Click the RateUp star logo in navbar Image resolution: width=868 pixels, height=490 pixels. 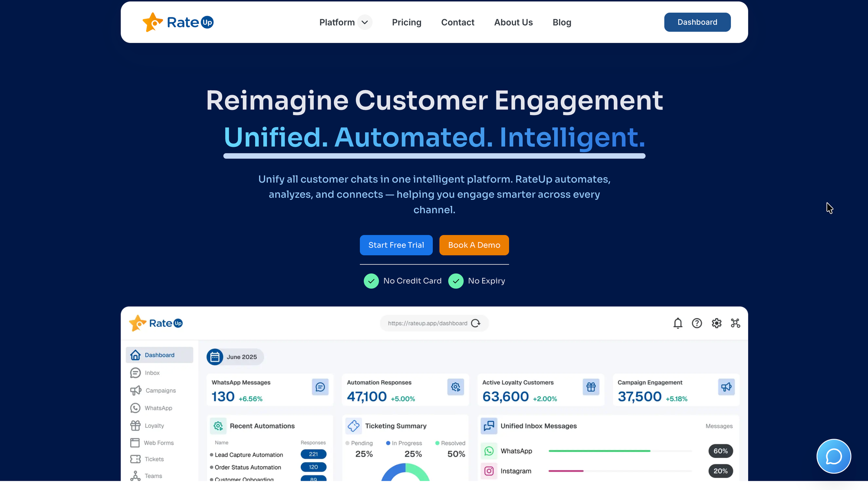(152, 22)
